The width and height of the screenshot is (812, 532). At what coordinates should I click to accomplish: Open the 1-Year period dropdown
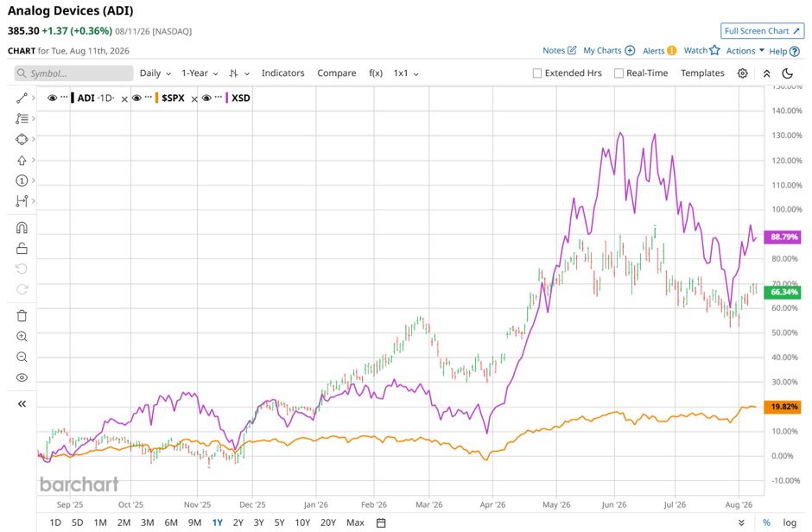[x=200, y=73]
